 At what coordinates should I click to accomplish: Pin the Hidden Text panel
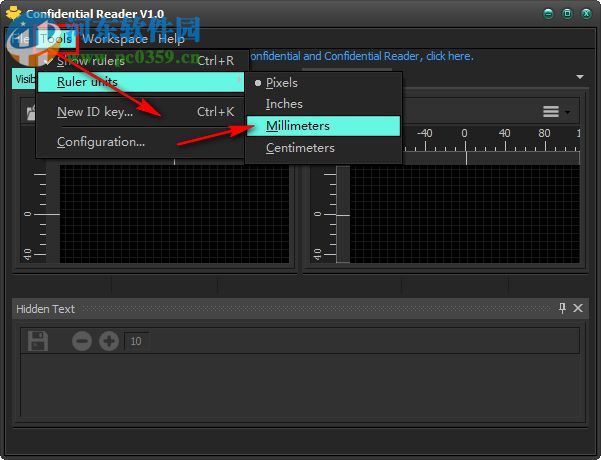(x=562, y=308)
